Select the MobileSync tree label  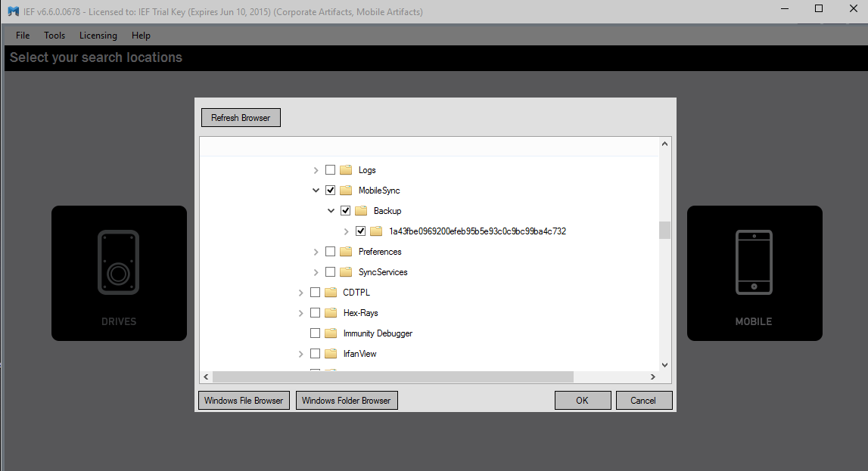[x=379, y=191]
